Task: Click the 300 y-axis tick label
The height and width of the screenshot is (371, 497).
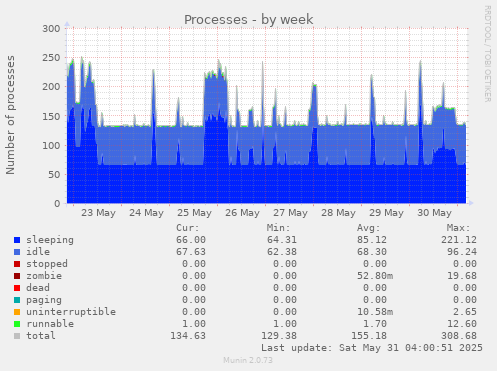Action: [x=51, y=29]
